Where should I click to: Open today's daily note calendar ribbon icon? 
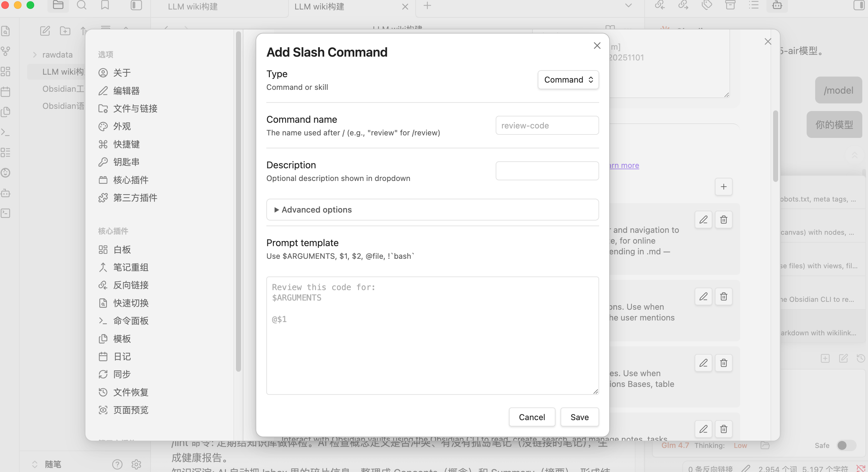6,92
